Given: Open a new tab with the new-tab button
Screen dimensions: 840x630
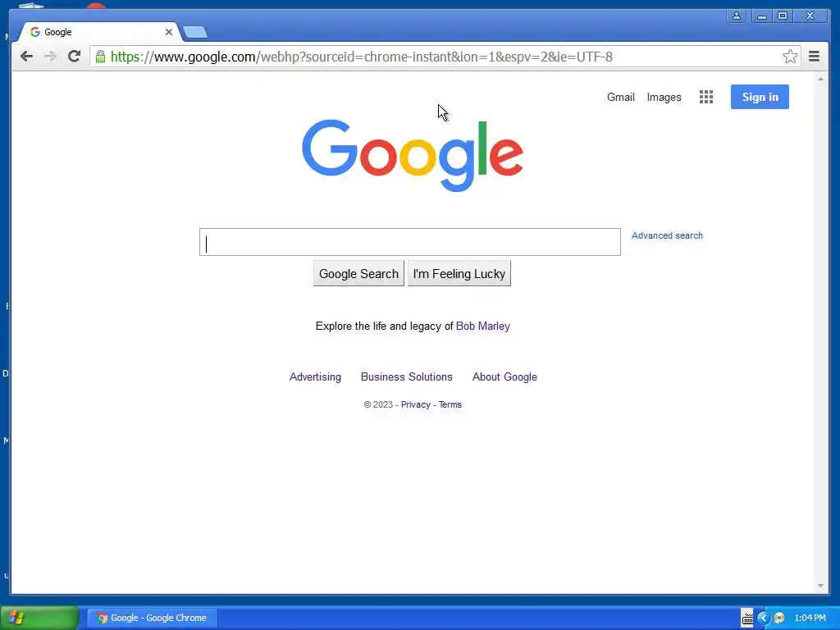Looking at the screenshot, I should [195, 33].
